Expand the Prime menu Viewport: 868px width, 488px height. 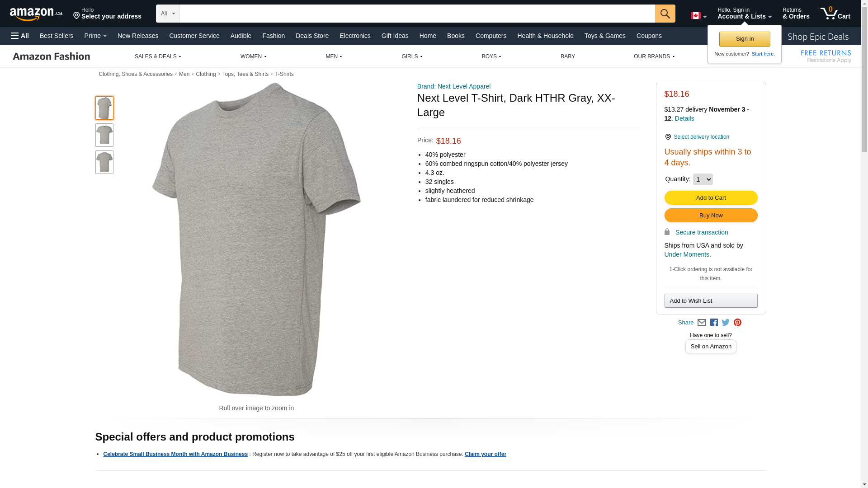click(x=95, y=36)
